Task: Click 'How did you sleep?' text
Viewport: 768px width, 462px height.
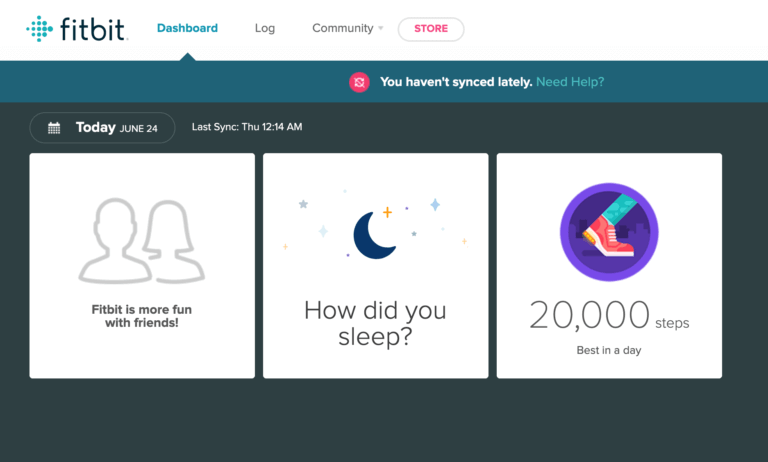Action: click(375, 323)
